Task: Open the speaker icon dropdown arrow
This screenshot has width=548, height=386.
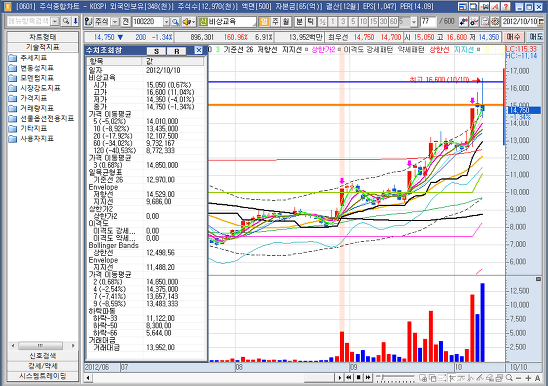Action: tap(193, 22)
